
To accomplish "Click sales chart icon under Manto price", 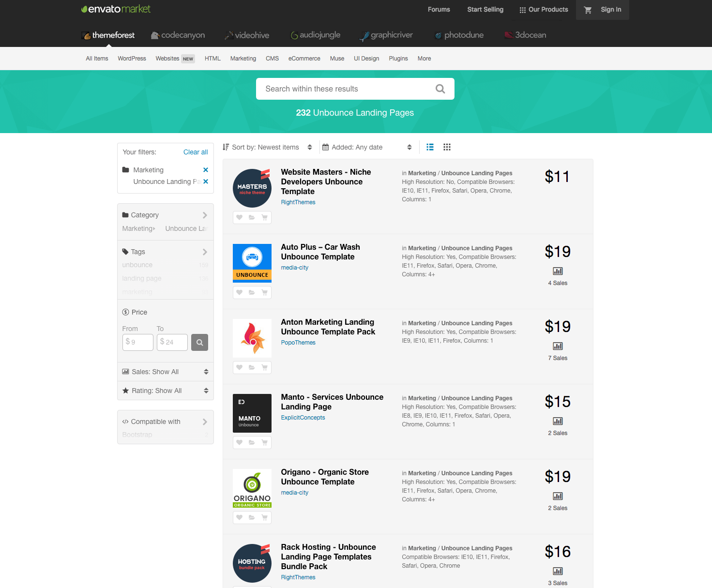I will [558, 421].
